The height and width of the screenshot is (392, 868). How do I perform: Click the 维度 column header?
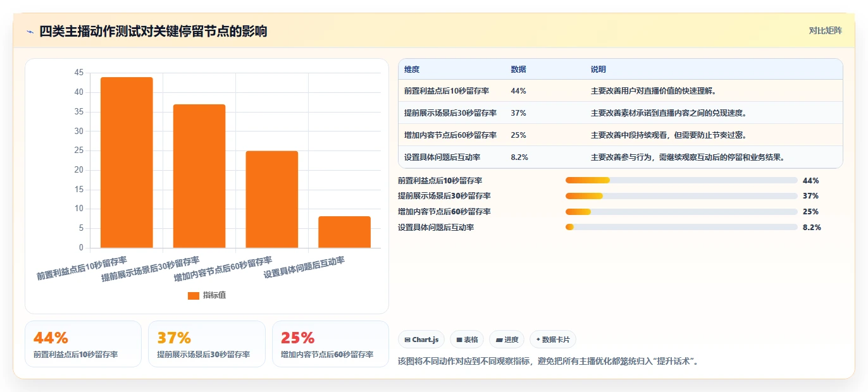412,70
